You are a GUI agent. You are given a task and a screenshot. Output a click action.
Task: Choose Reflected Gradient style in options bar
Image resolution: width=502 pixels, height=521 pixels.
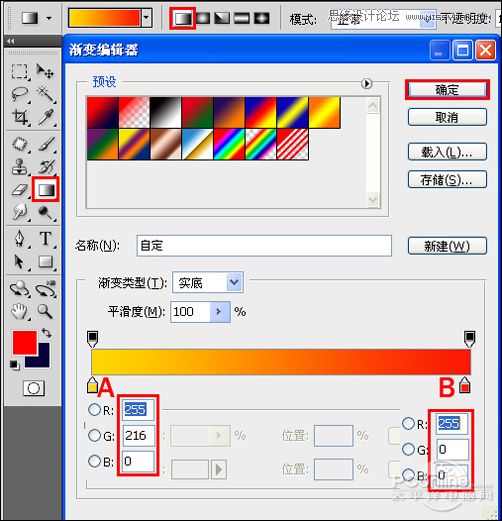point(242,18)
